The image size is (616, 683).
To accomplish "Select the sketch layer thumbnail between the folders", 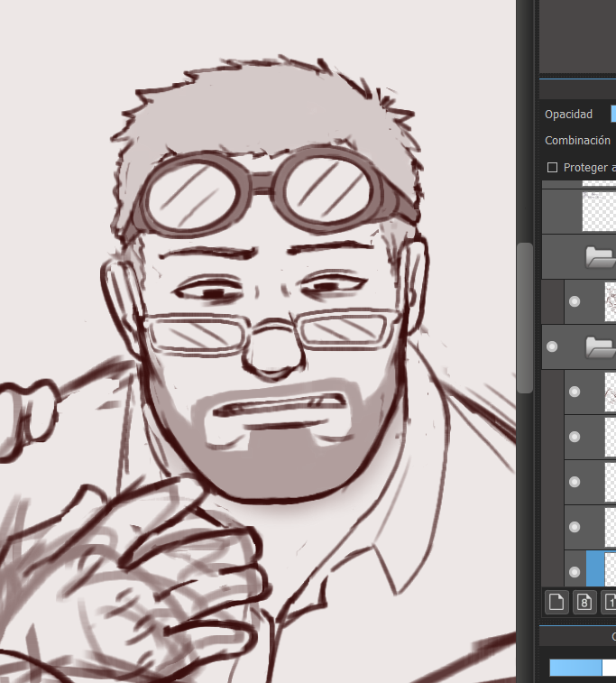I will pos(611,301).
